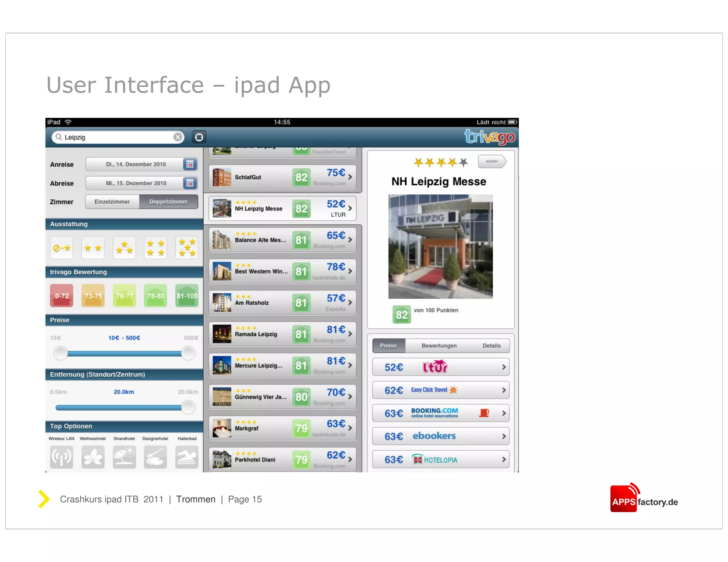
Task: Click the Markgraf hotel thumbnail
Action: pyautogui.click(x=222, y=428)
